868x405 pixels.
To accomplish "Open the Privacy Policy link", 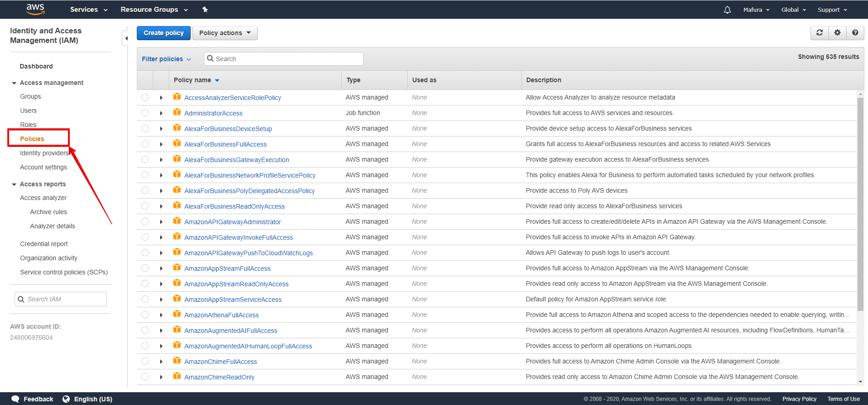I will (x=800, y=399).
